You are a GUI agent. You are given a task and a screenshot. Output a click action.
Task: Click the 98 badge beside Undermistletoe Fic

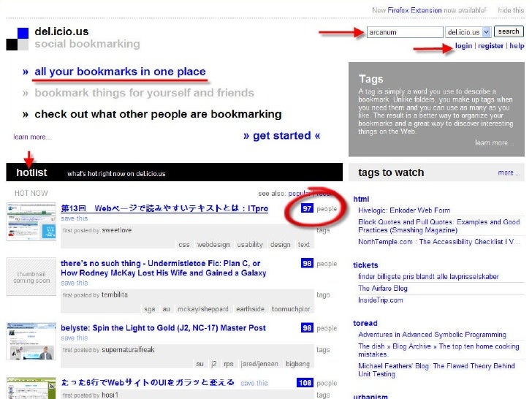[307, 263]
